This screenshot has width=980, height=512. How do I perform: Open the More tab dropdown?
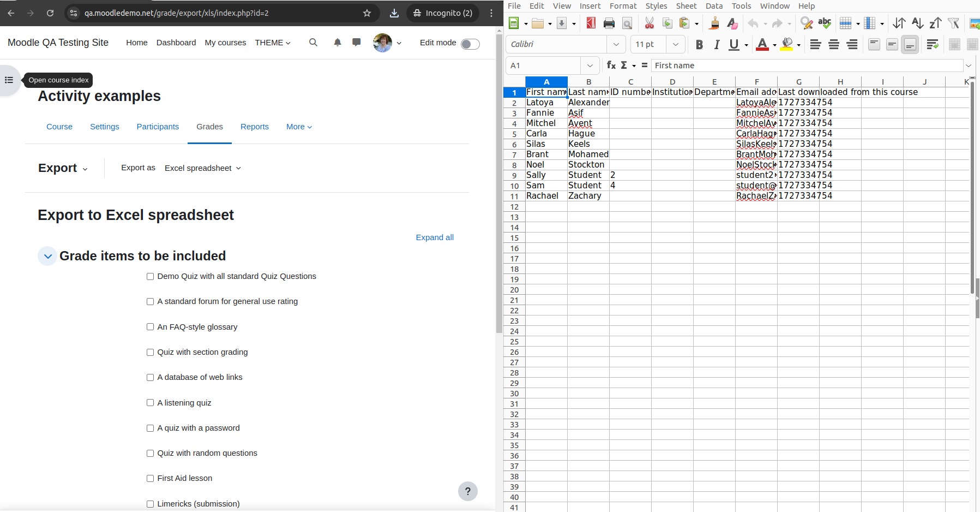pos(299,127)
